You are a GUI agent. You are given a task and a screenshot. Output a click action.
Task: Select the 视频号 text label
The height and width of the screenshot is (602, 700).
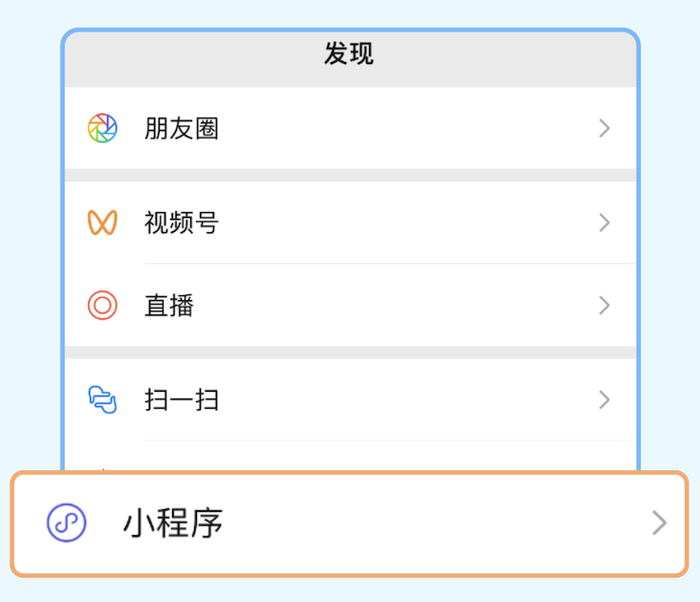(182, 223)
